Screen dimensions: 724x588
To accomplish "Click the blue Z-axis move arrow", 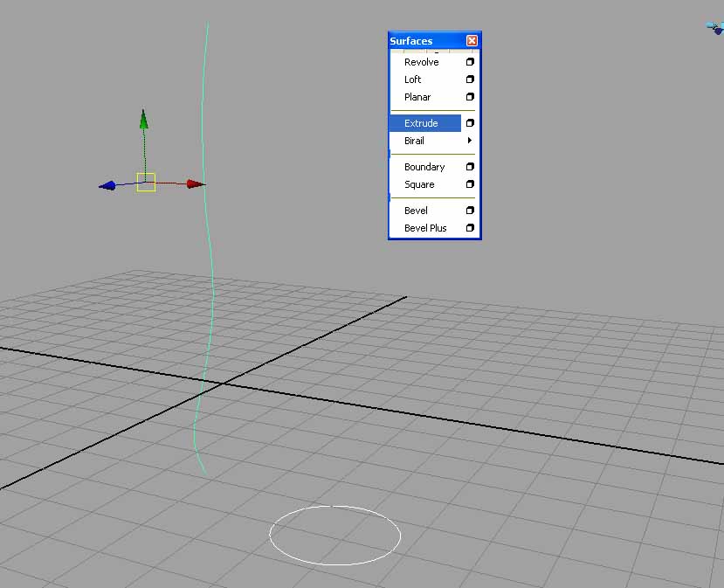I will pos(107,186).
